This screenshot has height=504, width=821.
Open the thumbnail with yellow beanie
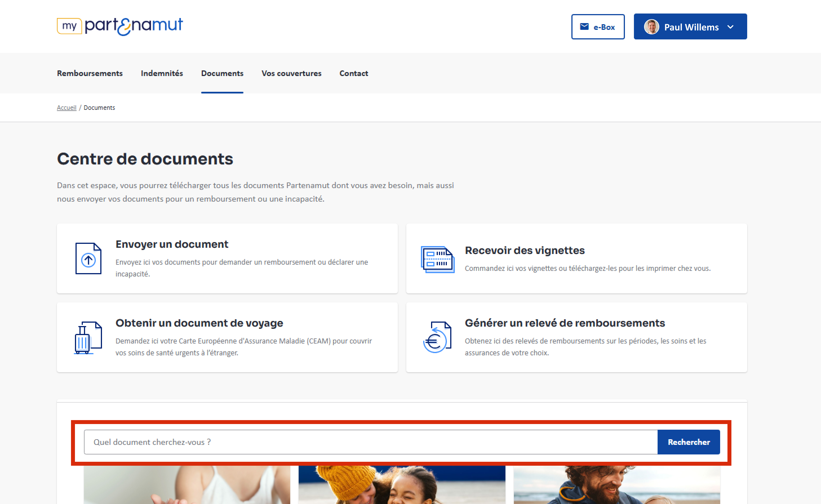pos(402,485)
